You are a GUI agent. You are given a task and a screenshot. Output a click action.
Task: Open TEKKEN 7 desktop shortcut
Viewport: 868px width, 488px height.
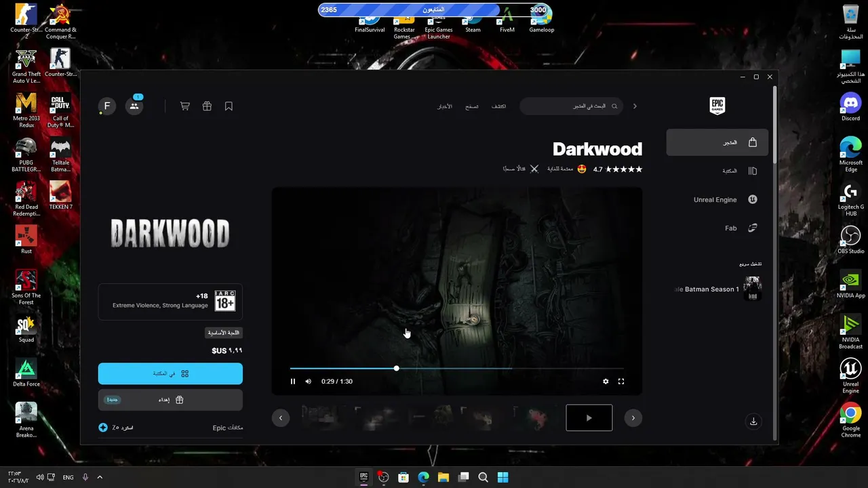[60, 195]
